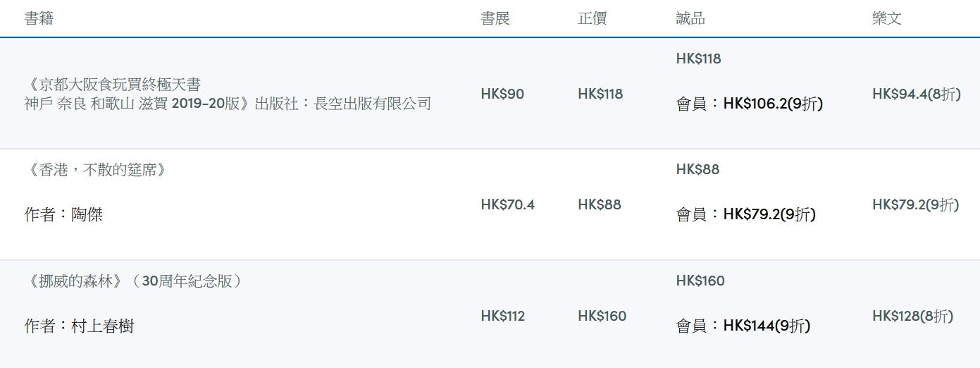This screenshot has height=368, width=980.
Task: Click the 書籍 column header
Action: pos(39,18)
